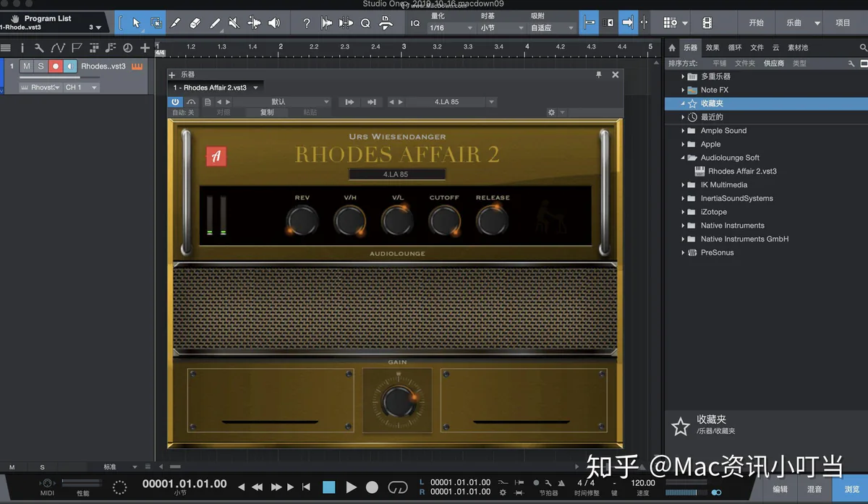
Task: Click the Q quantize icon
Action: 365,23
